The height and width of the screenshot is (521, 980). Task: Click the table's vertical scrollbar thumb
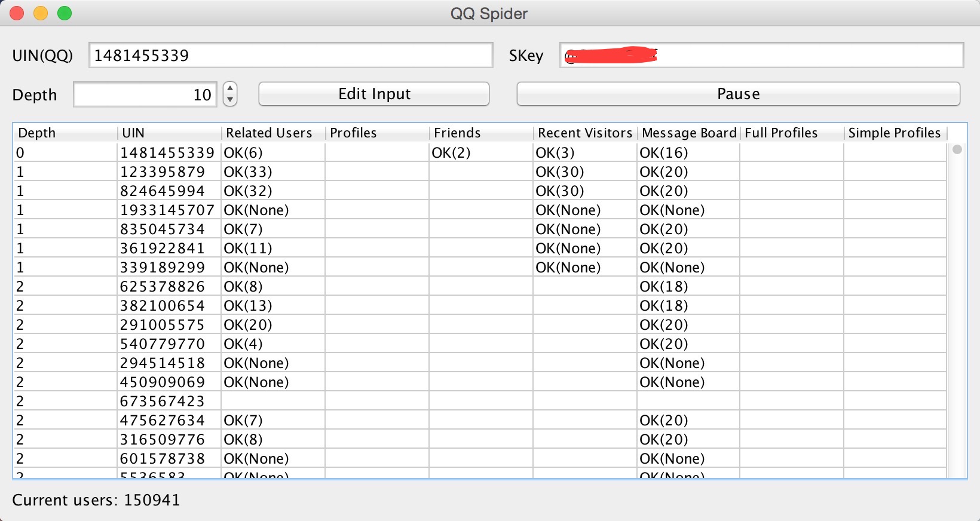(957, 149)
